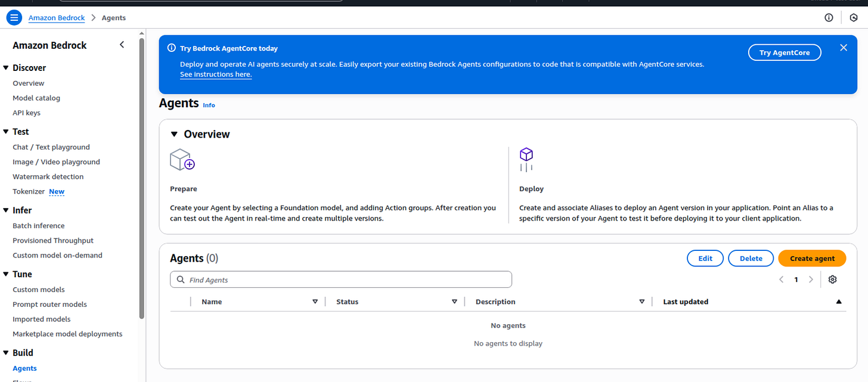Open Prompt router models page

(49, 305)
